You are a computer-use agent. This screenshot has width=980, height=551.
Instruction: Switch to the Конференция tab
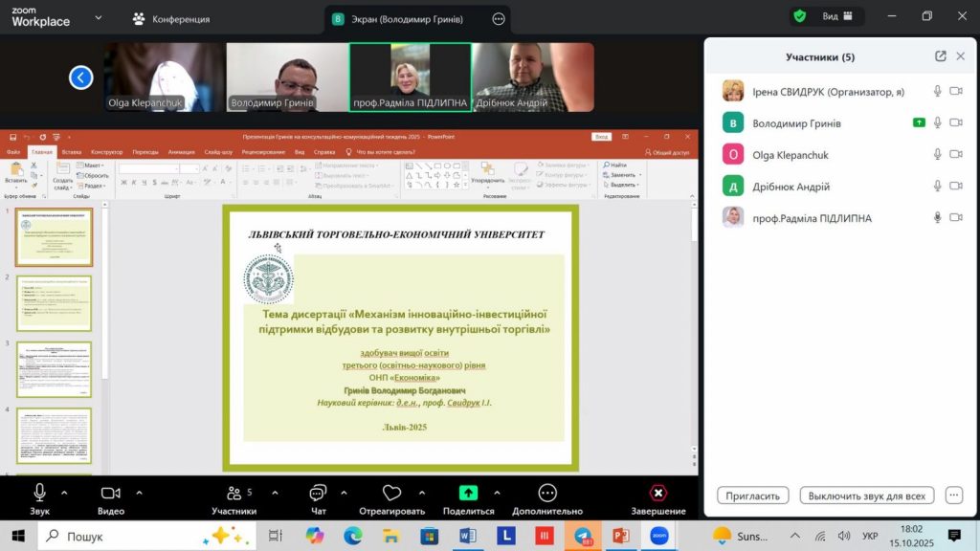(170, 19)
